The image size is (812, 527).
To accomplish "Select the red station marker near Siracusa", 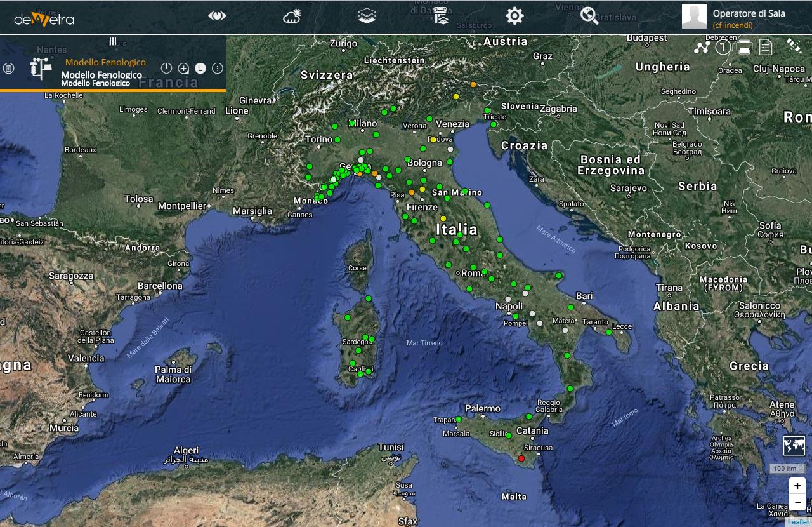I will point(521,458).
